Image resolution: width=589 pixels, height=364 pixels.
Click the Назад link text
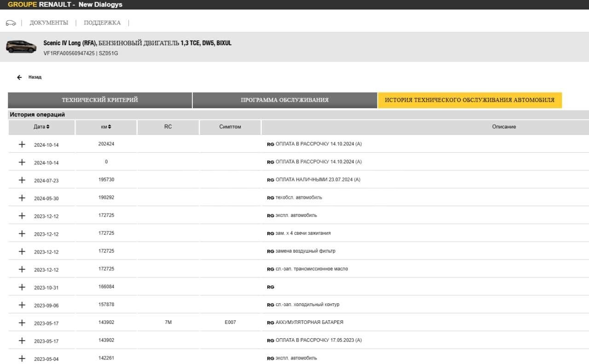coord(35,77)
